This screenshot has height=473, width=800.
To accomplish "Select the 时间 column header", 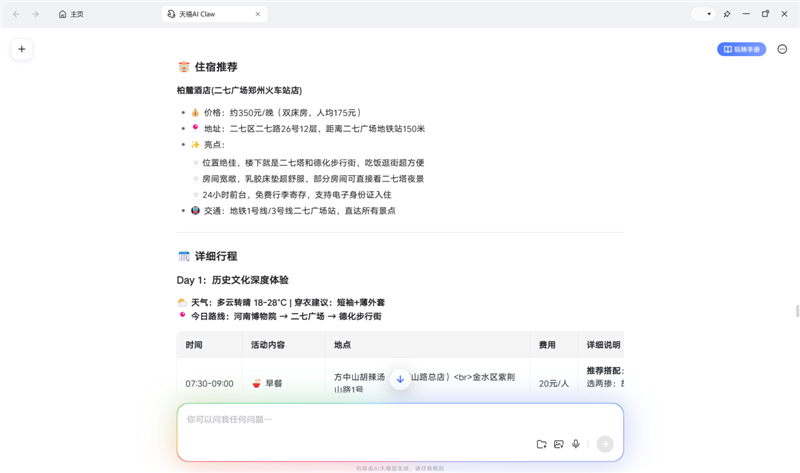I will point(194,345).
